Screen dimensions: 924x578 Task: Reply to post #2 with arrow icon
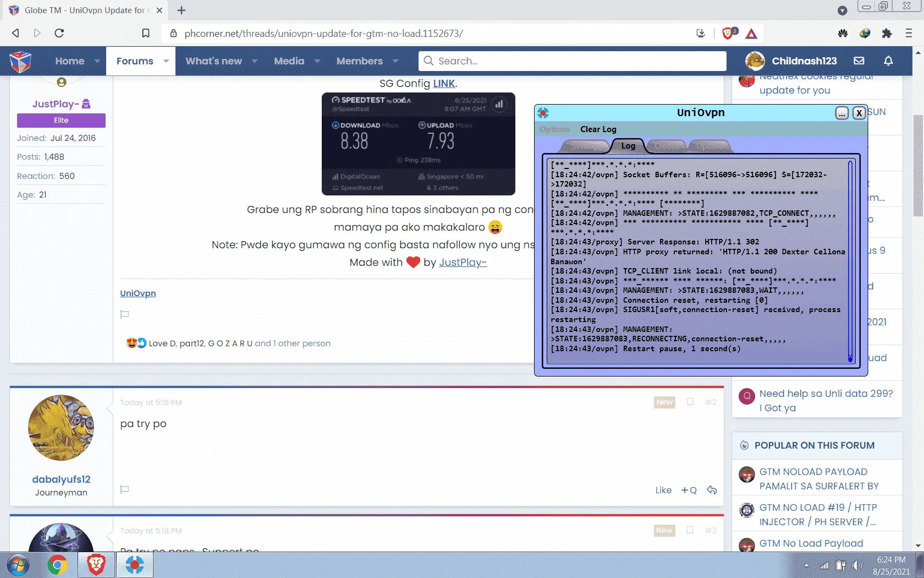click(x=712, y=490)
